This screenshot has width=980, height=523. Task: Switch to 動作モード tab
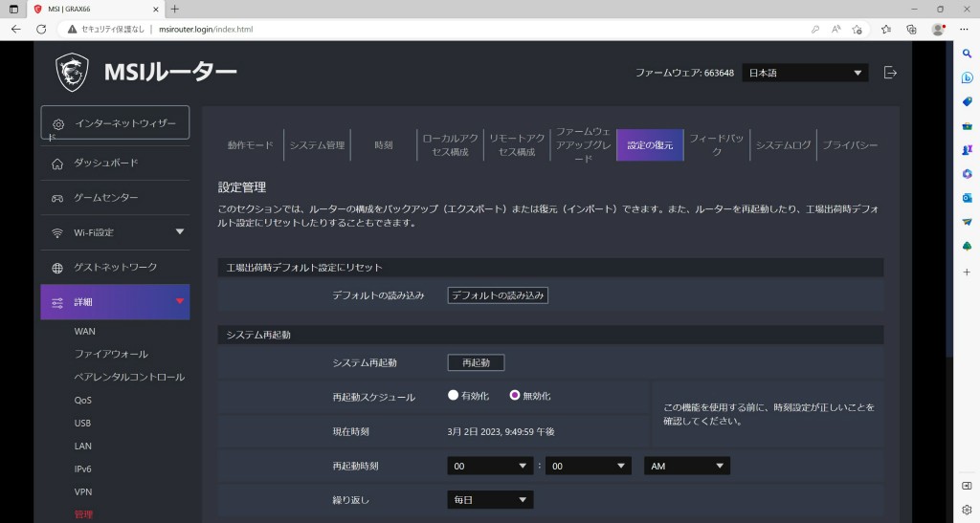pyautogui.click(x=251, y=144)
